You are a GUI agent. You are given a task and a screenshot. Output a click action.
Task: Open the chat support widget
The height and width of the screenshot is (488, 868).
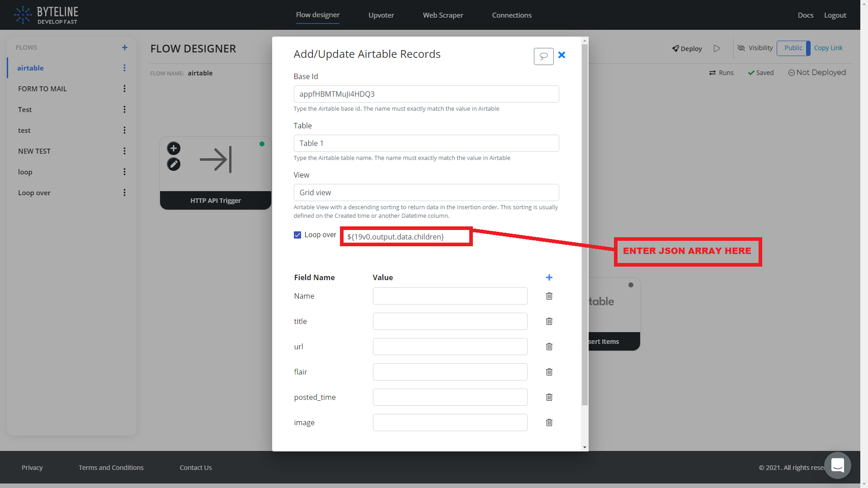pos(838,465)
